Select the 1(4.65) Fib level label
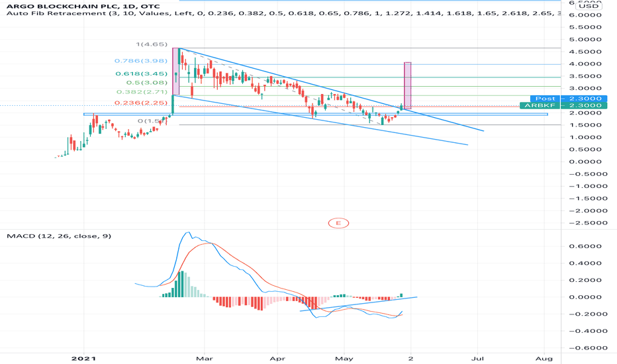This screenshot has height=364, width=617. [152, 44]
